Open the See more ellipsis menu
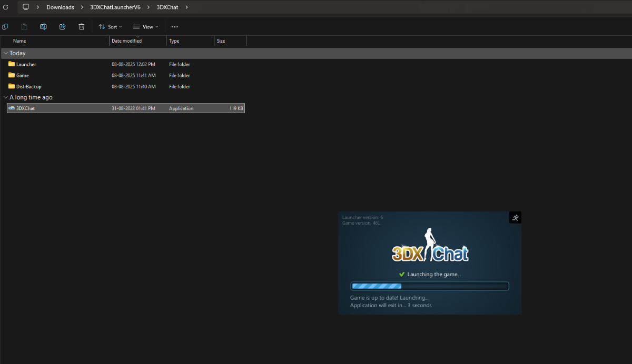The width and height of the screenshot is (632, 364). coord(175,27)
